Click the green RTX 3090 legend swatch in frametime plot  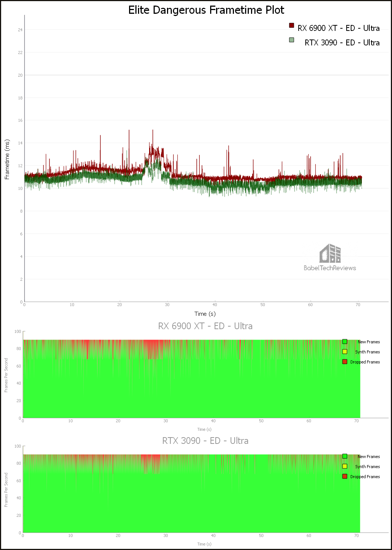pyautogui.click(x=292, y=40)
